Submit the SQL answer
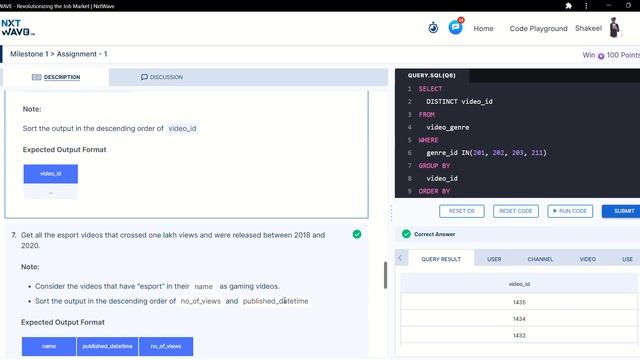Viewport: 640px width, 360px height. pyautogui.click(x=621, y=211)
